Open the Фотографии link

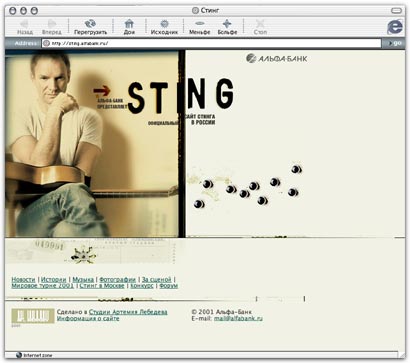pos(118,279)
